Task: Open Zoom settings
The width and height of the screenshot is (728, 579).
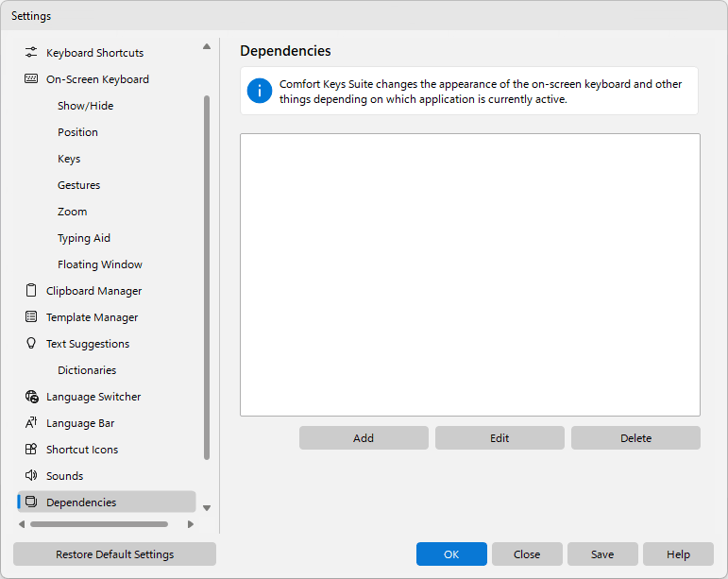Action: (x=72, y=212)
